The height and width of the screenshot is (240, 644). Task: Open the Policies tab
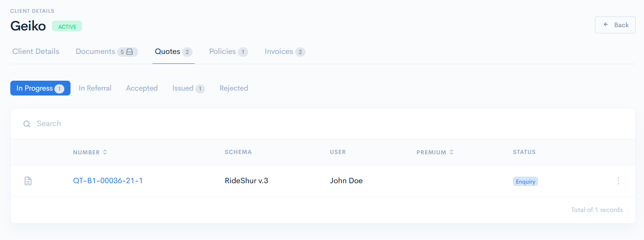point(223,52)
